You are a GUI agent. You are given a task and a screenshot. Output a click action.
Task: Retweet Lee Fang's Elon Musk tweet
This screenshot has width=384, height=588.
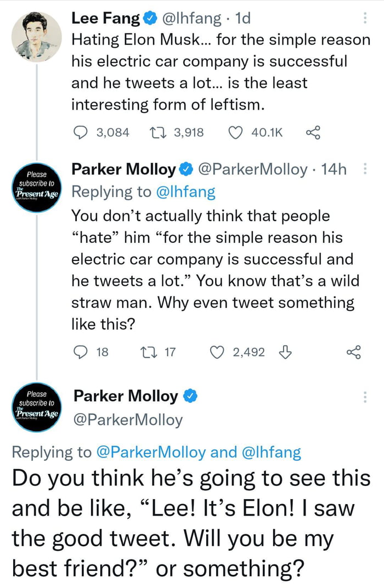[x=156, y=132]
